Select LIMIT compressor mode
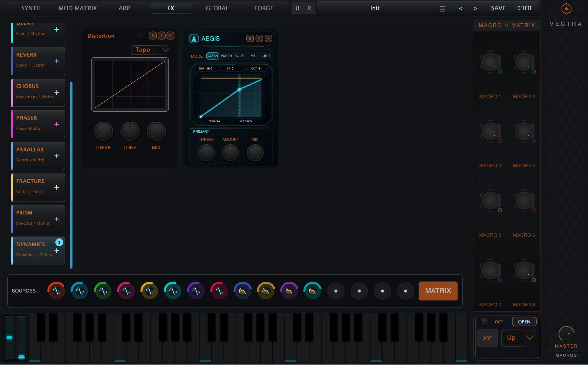 point(266,56)
